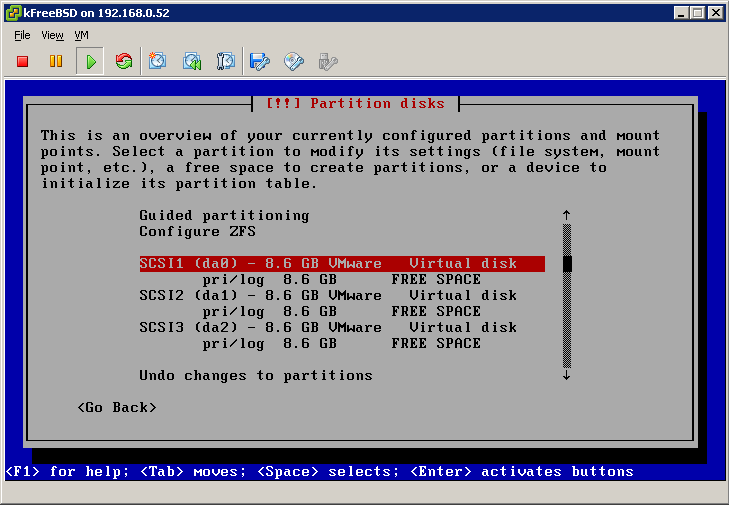Image resolution: width=729 pixels, height=505 pixels.
Task: Open the File menu
Action: [22, 35]
